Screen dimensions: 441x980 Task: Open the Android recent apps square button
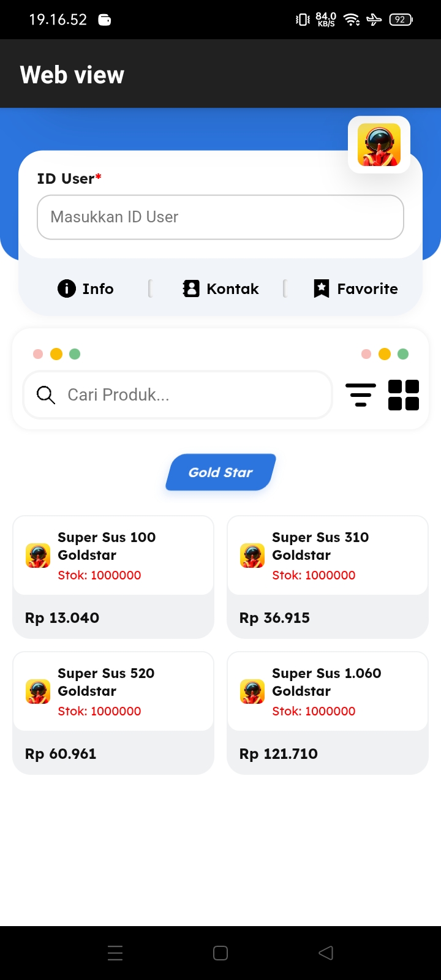(x=221, y=952)
